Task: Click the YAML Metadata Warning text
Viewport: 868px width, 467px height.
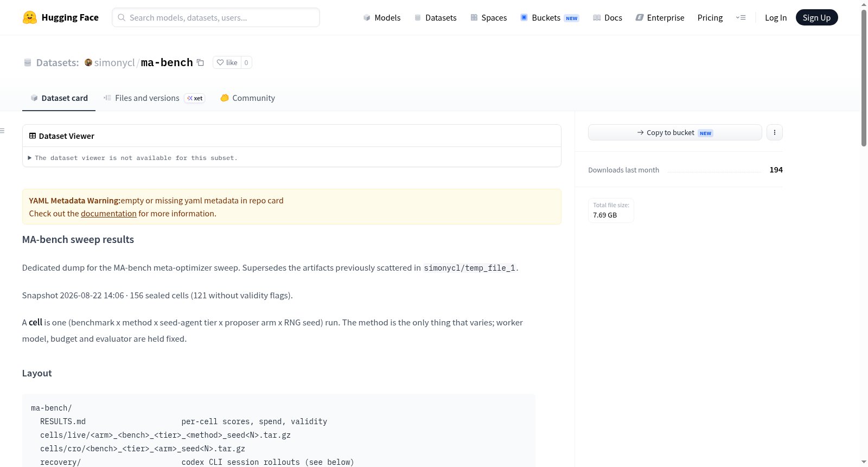Action: [x=74, y=201]
